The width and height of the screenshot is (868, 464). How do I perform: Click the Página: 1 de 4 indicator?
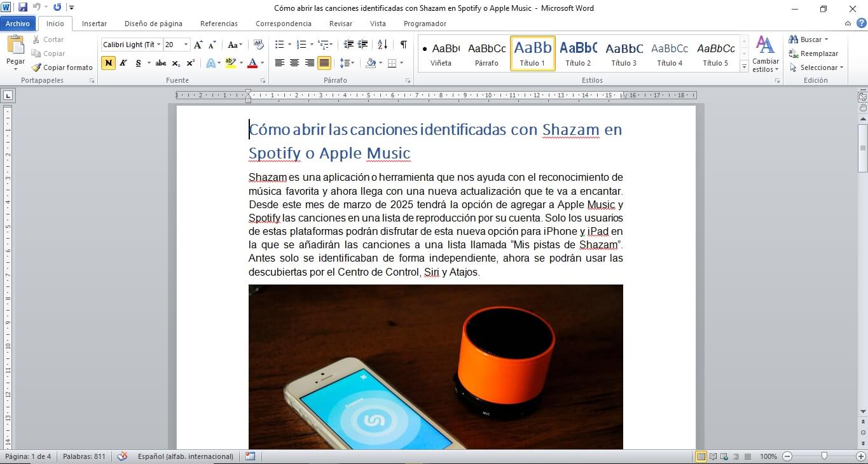click(x=28, y=456)
